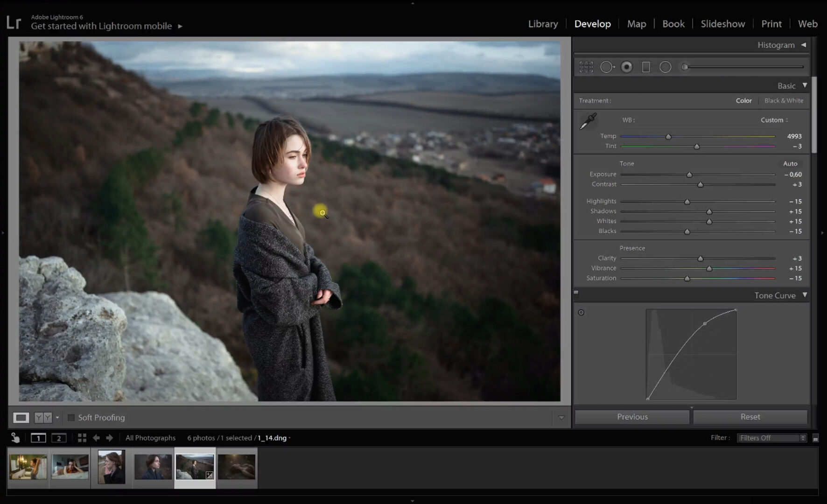Select the Radial Filter tool
This screenshot has height=504, width=827.
tap(665, 67)
